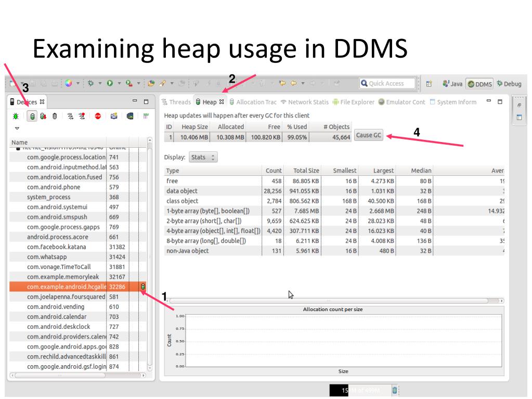Viewport: 532px width, 399px height.
Task: Open the Allocation Tracker tab
Action: (x=253, y=102)
